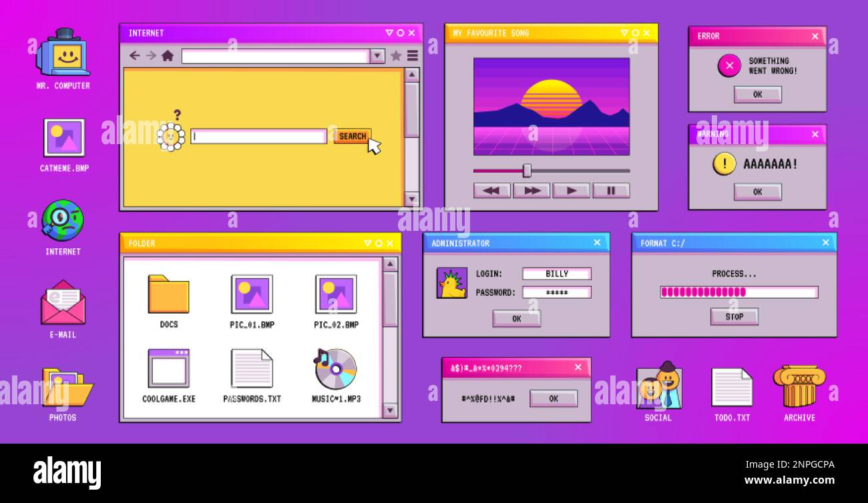Open the CATMEME.BMP desktop image icon
868x503 pixels.
click(64, 138)
